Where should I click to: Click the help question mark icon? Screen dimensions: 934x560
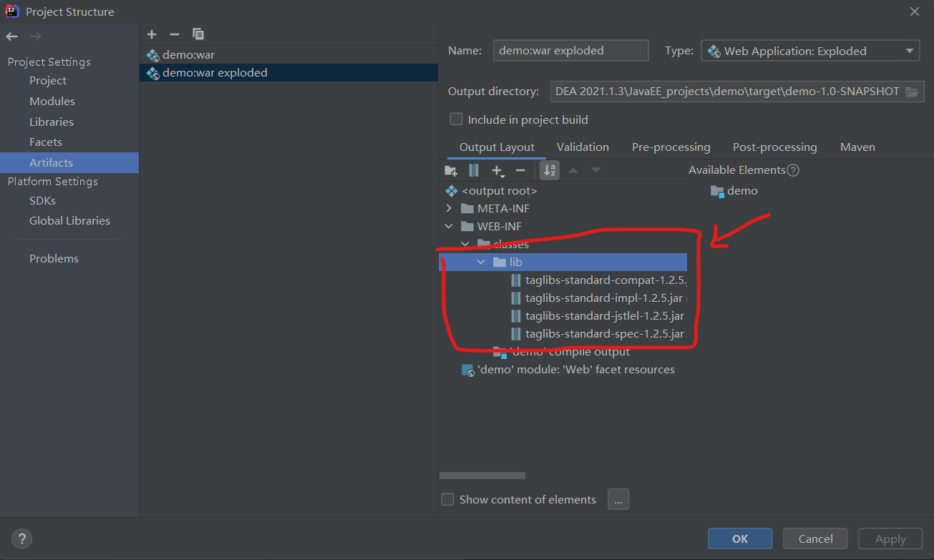tap(21, 539)
